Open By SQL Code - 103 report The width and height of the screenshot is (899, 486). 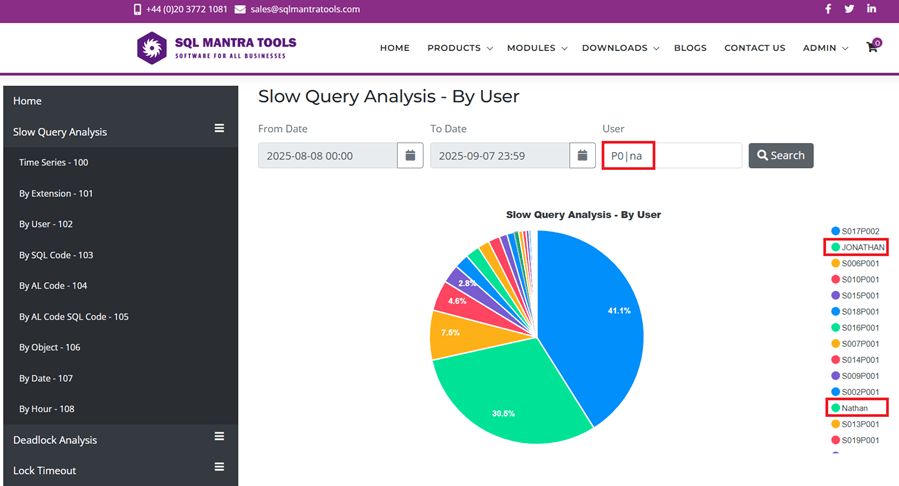tap(56, 255)
